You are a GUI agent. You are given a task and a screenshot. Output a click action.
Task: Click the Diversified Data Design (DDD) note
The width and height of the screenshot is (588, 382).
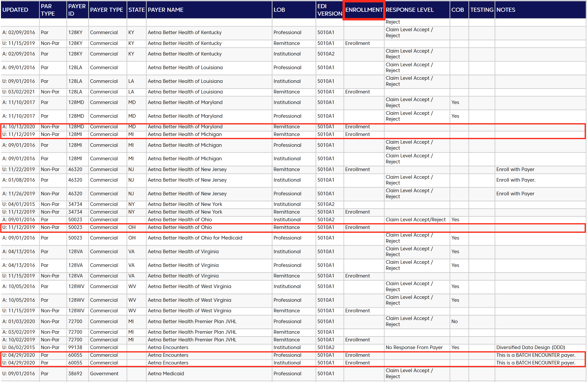(x=530, y=347)
